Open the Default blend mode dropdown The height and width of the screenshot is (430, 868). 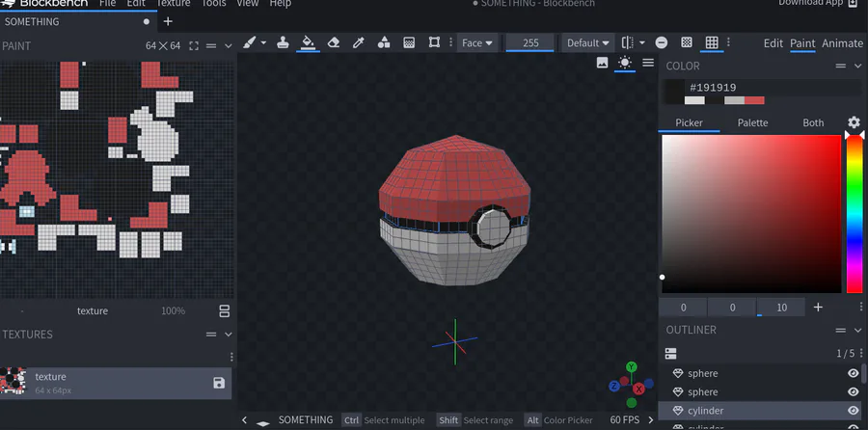[588, 42]
